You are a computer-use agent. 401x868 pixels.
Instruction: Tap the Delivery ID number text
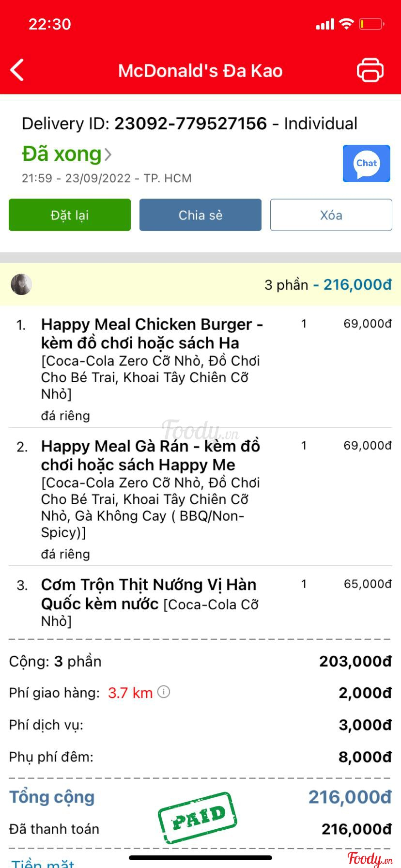click(190, 124)
